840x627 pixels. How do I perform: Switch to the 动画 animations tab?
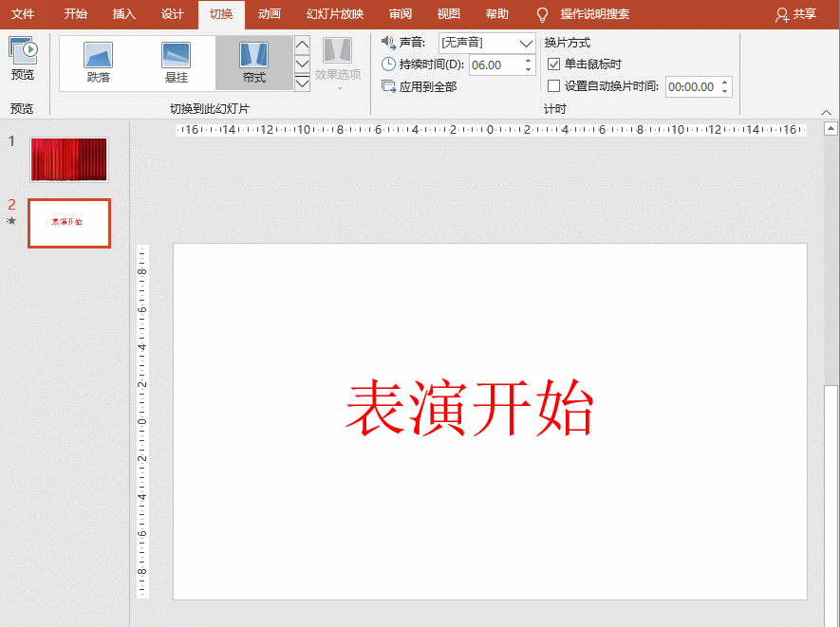(269, 14)
